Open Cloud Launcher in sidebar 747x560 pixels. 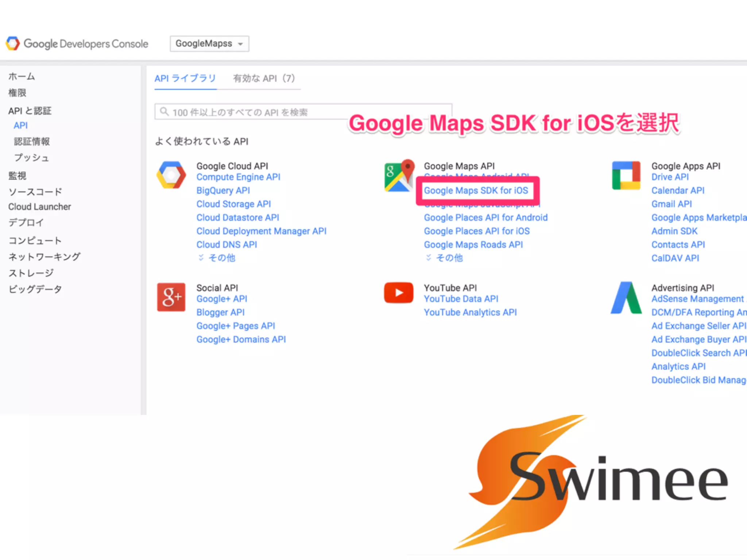[x=39, y=207]
